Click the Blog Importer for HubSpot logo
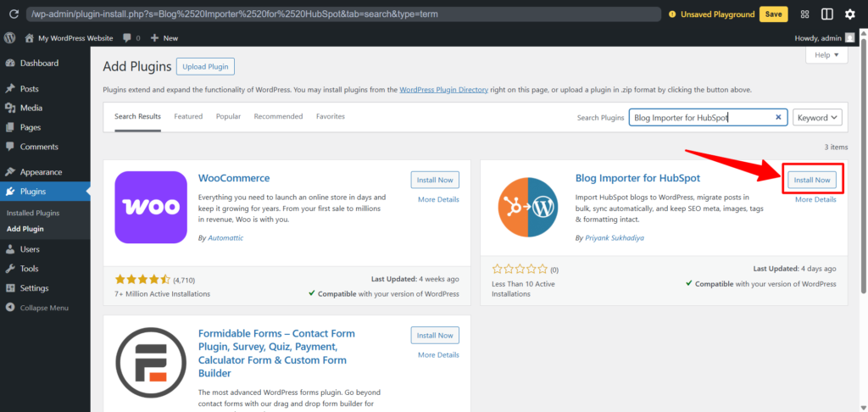868x412 pixels. coord(526,208)
